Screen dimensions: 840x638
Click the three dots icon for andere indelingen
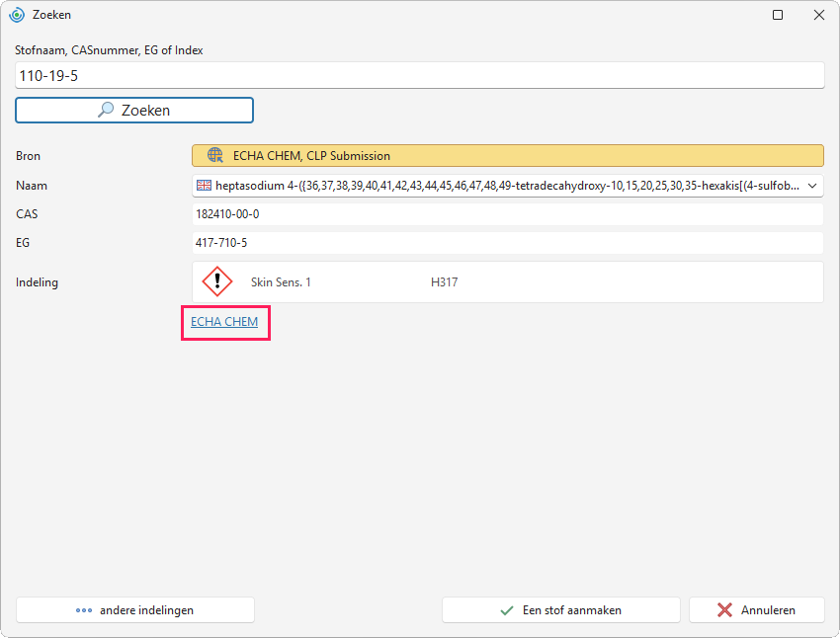pyautogui.click(x=84, y=610)
